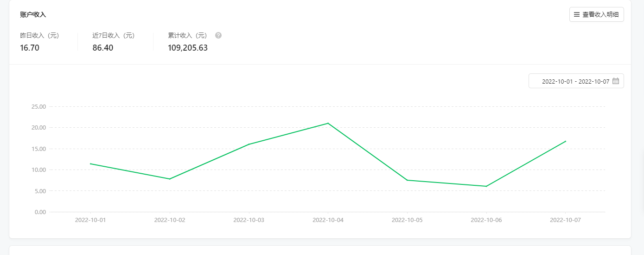Screen dimensions: 644x255
Task: Click the 2022-10-03 point on the line
Action: pyautogui.click(x=249, y=144)
